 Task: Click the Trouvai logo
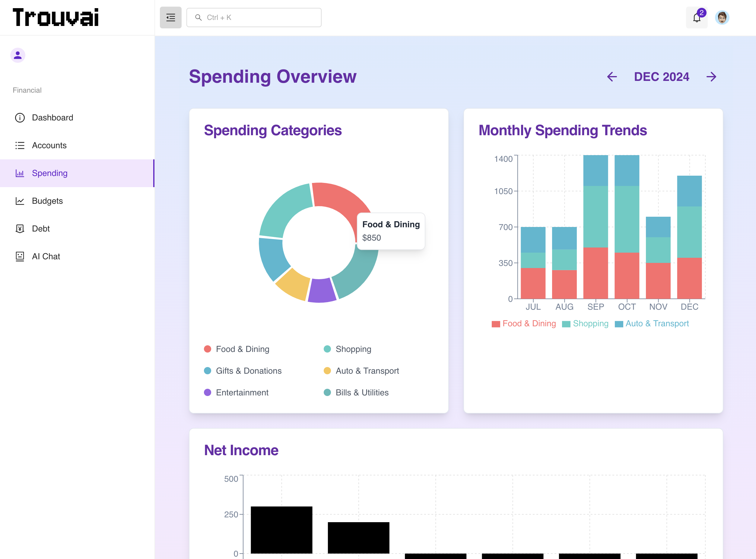(56, 18)
